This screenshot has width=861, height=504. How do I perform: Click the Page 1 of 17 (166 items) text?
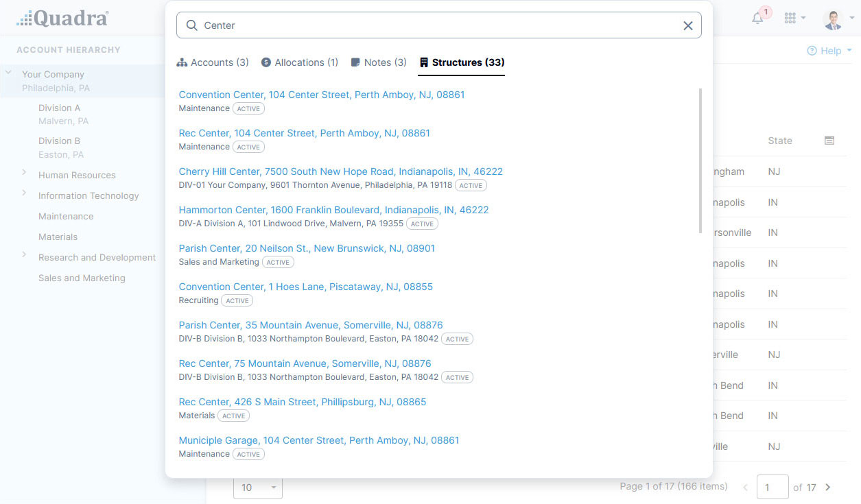[673, 486]
